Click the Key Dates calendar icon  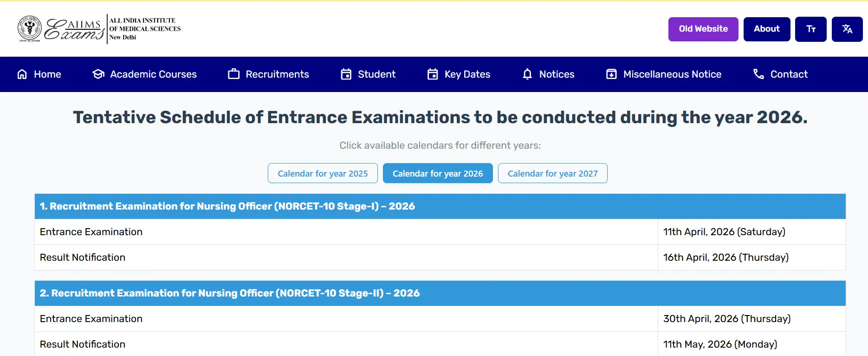coord(433,74)
